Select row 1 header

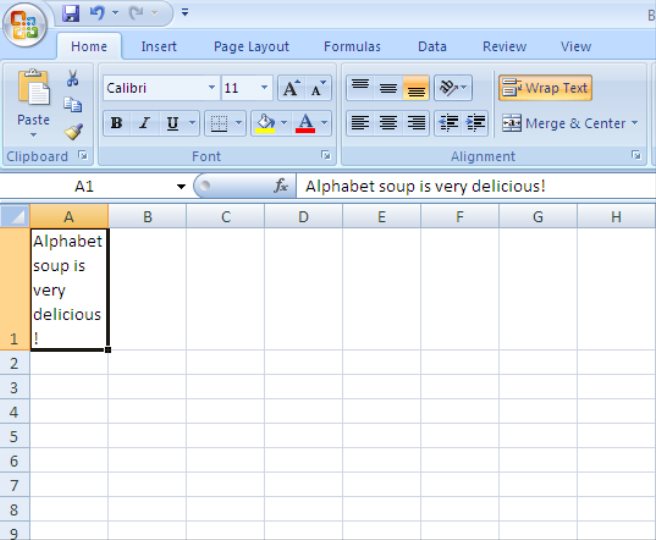(15, 289)
